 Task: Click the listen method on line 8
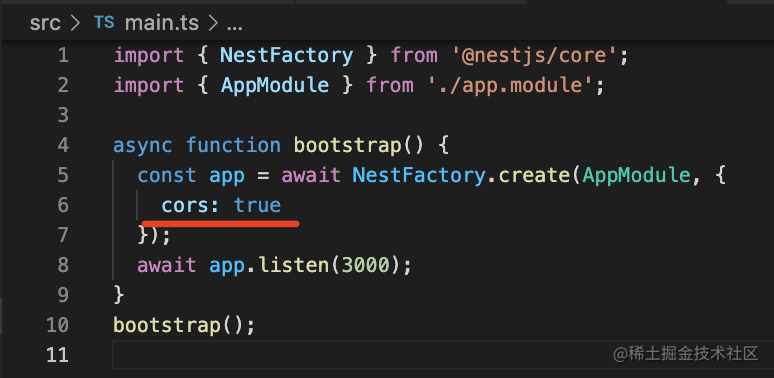(x=293, y=265)
